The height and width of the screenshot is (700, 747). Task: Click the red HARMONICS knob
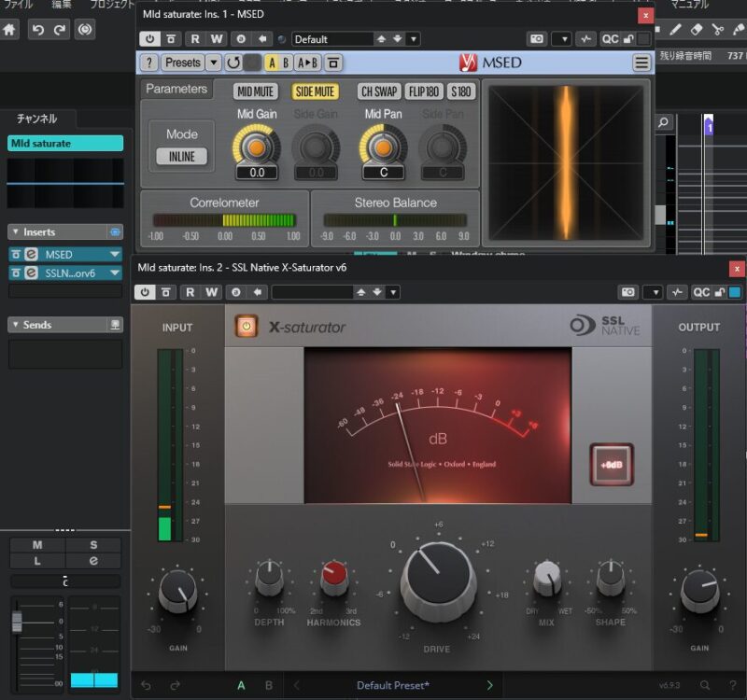tap(334, 578)
